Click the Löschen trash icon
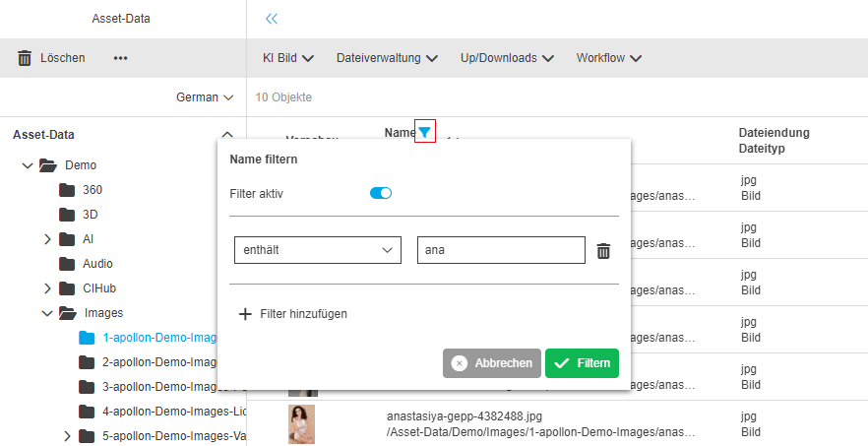The height and width of the screenshot is (446, 868). point(25,58)
